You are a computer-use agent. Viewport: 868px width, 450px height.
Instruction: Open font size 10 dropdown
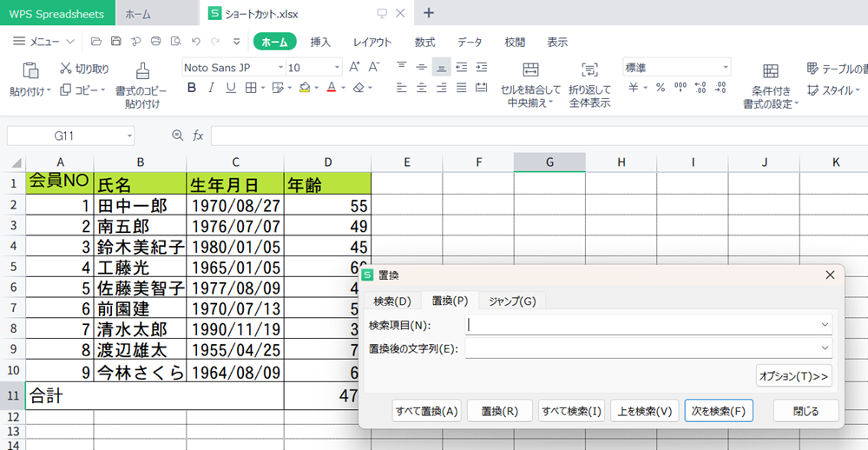337,68
